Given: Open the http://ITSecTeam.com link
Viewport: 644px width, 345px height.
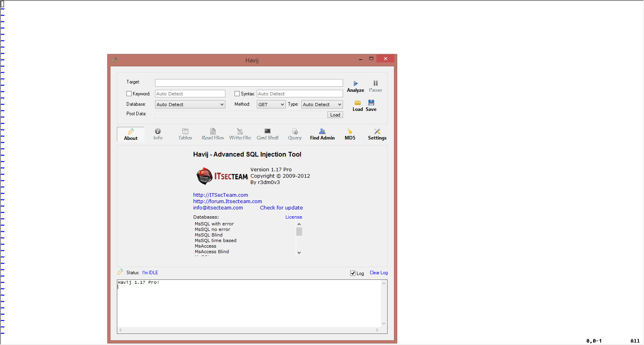Looking at the screenshot, I should (221, 195).
